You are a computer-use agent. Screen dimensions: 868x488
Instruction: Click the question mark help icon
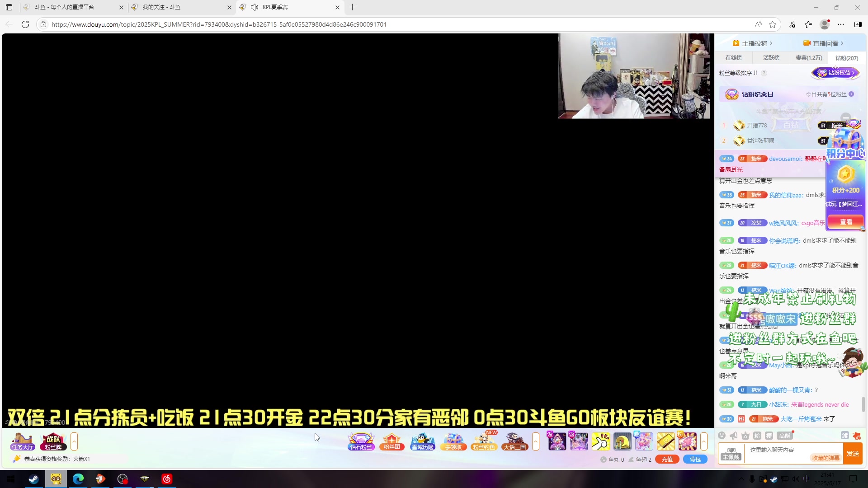pos(764,73)
